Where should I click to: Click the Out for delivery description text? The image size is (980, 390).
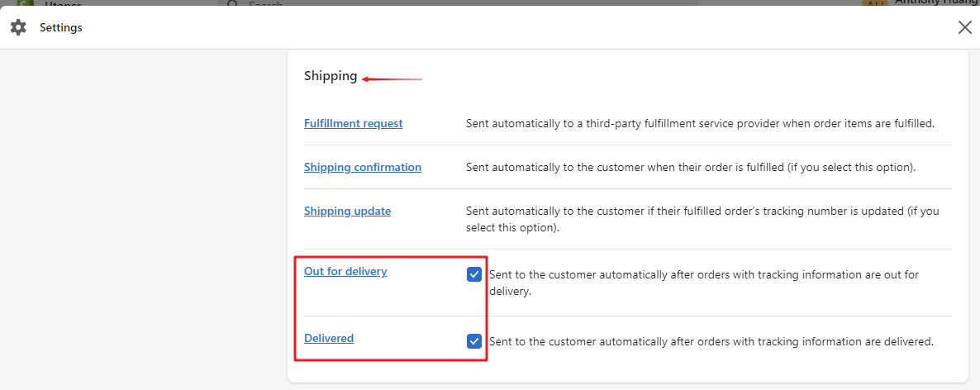click(703, 283)
